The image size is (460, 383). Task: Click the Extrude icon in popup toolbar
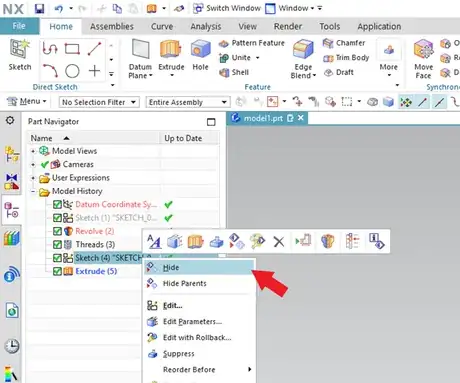pyautogui.click(x=195, y=241)
